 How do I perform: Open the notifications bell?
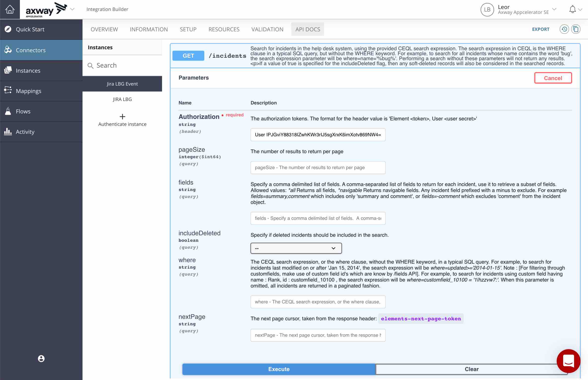tap(572, 9)
